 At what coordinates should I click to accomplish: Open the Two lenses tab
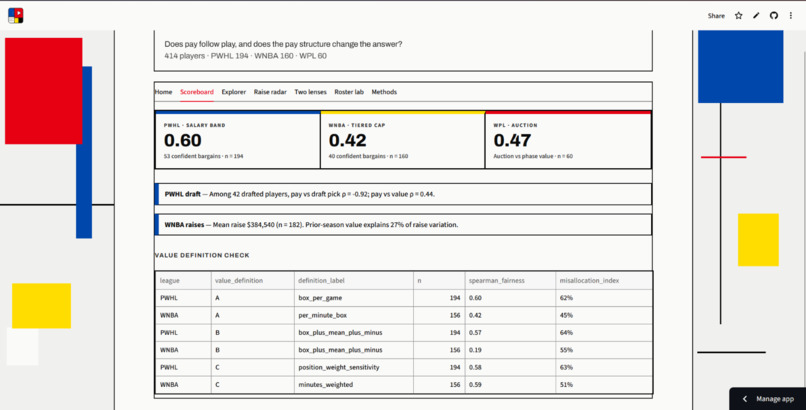point(310,92)
